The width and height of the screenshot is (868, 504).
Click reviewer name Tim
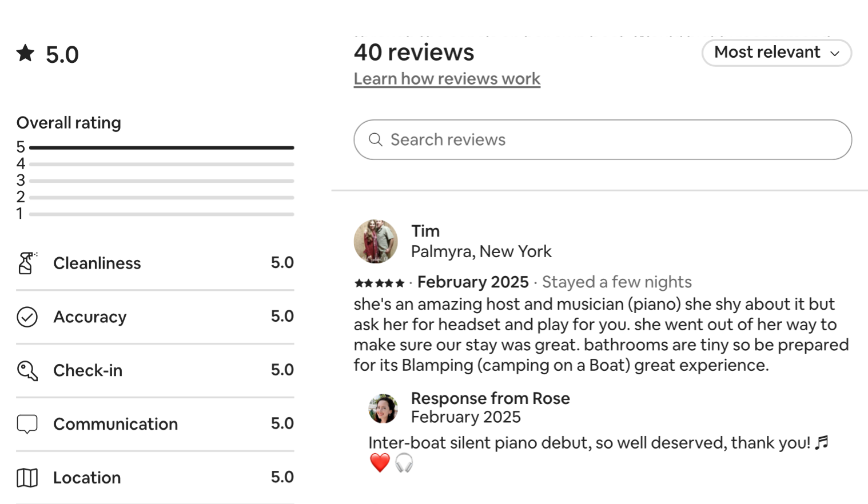tap(425, 231)
